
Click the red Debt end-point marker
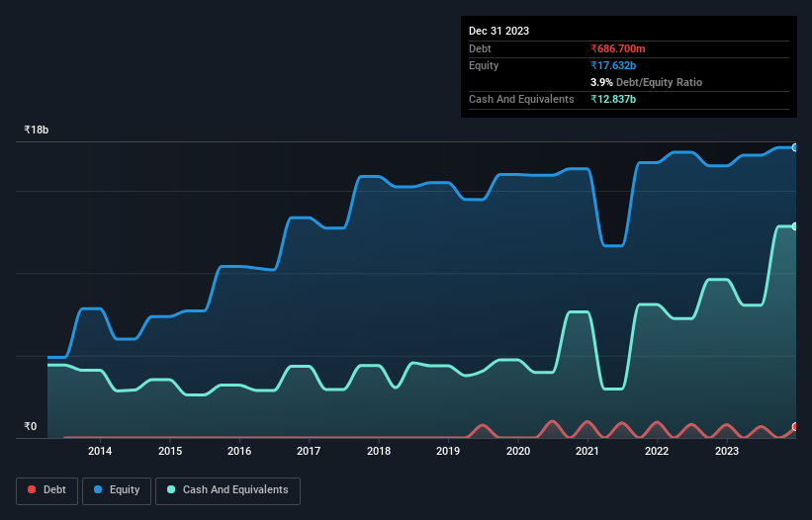point(795,427)
